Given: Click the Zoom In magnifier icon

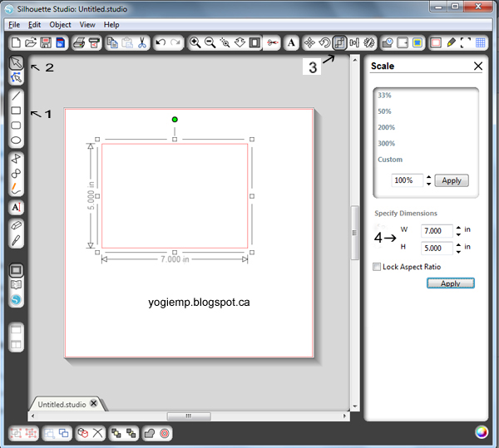Looking at the screenshot, I should (x=195, y=42).
